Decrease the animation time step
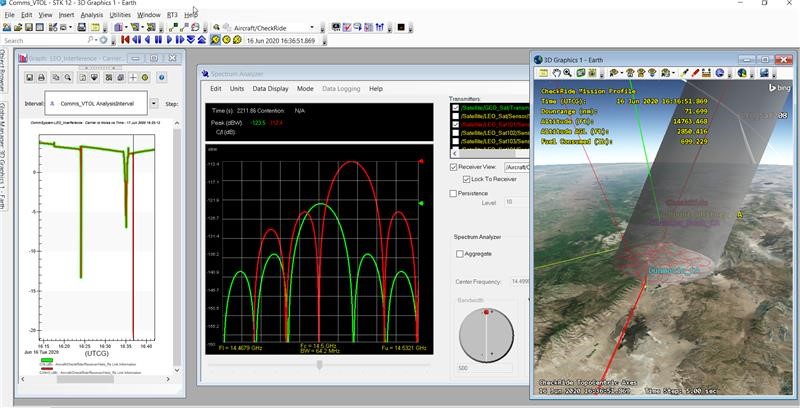This screenshot has height=408, width=800. point(190,40)
